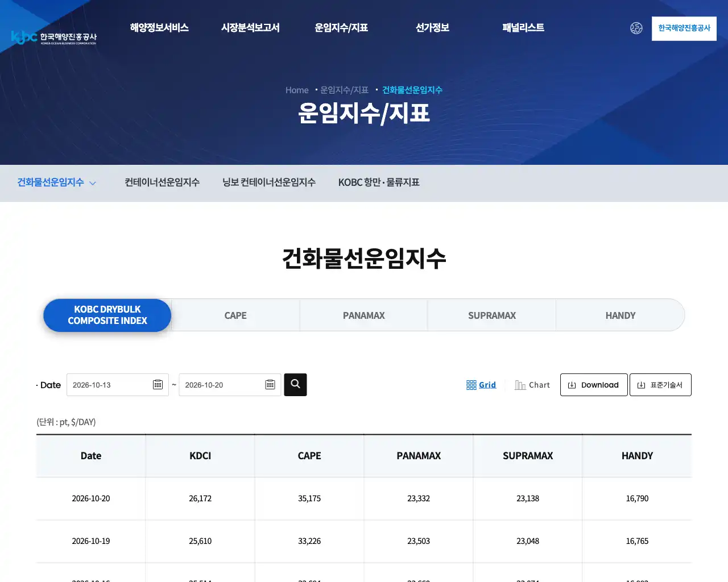Click the KDCI column header

pos(200,456)
